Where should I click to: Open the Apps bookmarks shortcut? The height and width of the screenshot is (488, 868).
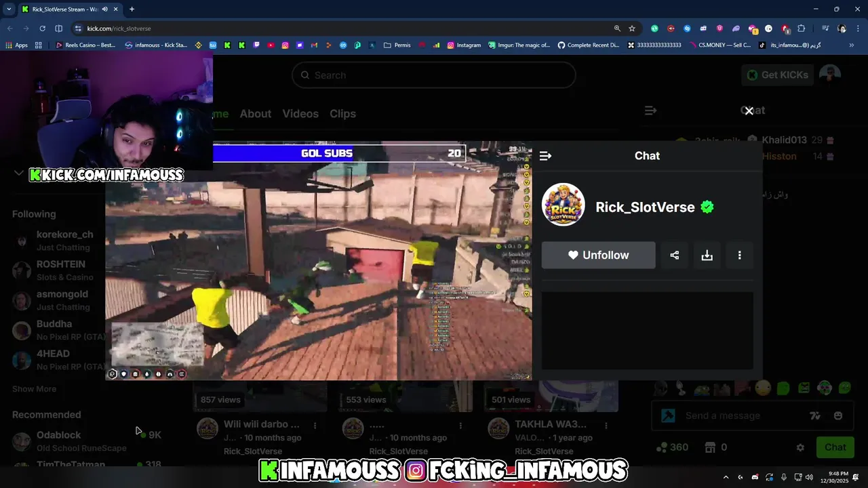(x=16, y=45)
